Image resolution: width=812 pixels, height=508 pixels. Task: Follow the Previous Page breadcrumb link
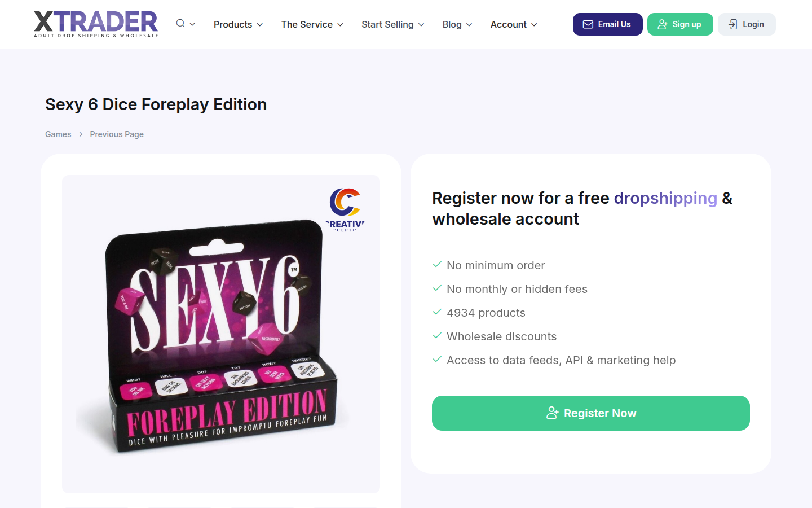[x=117, y=134]
